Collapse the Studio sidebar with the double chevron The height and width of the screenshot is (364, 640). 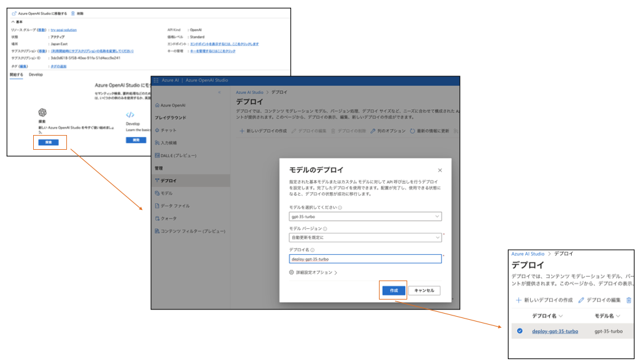(219, 92)
